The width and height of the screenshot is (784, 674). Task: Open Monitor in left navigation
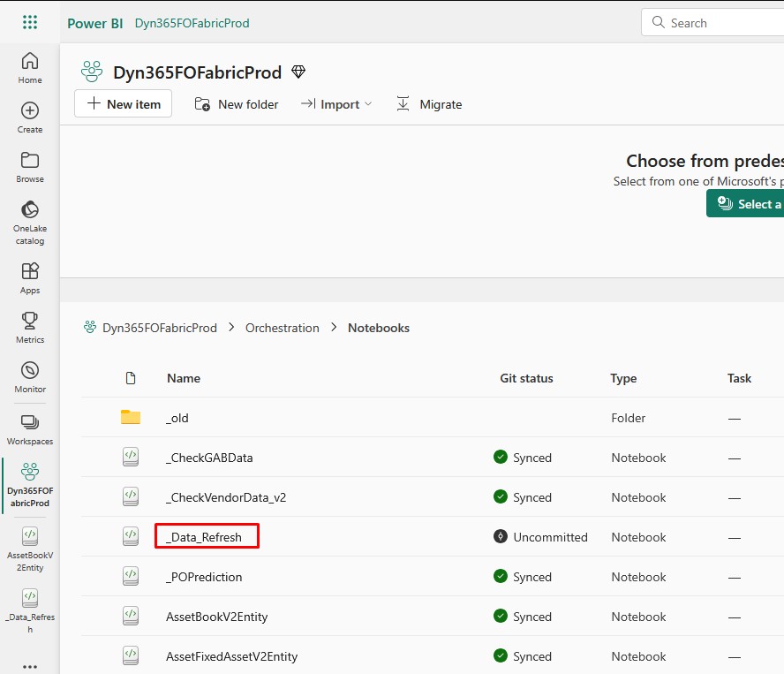click(x=30, y=377)
